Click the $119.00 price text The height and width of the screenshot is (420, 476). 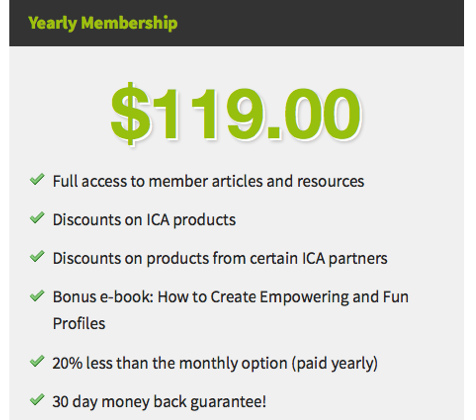(236, 114)
